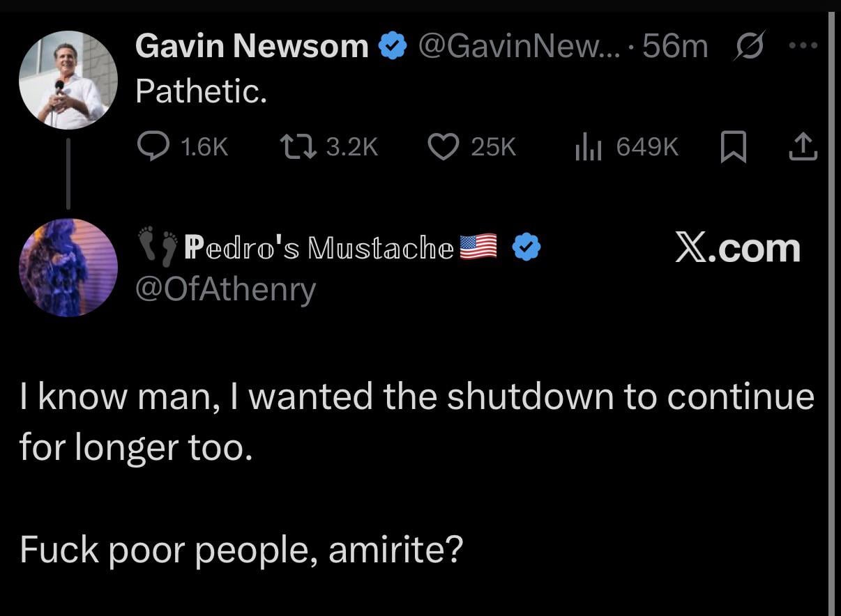Click the X.com label
The height and width of the screenshot is (616, 841).
(737, 248)
